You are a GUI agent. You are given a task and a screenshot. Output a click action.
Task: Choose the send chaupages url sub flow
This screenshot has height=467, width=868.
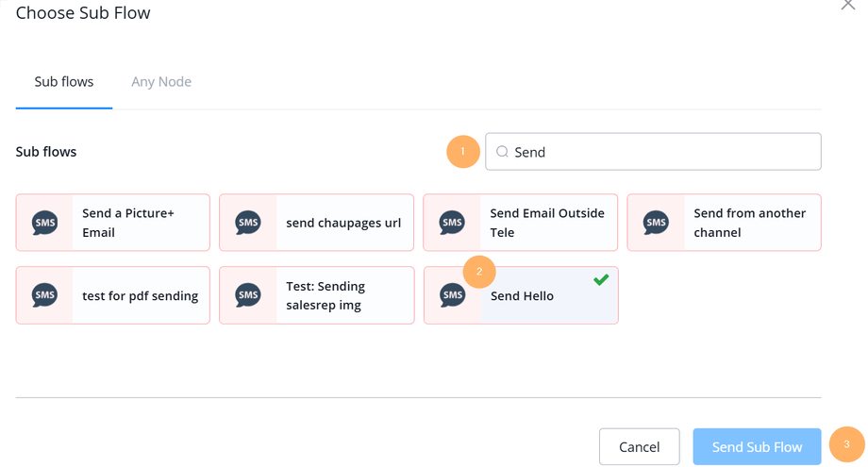[x=343, y=223]
